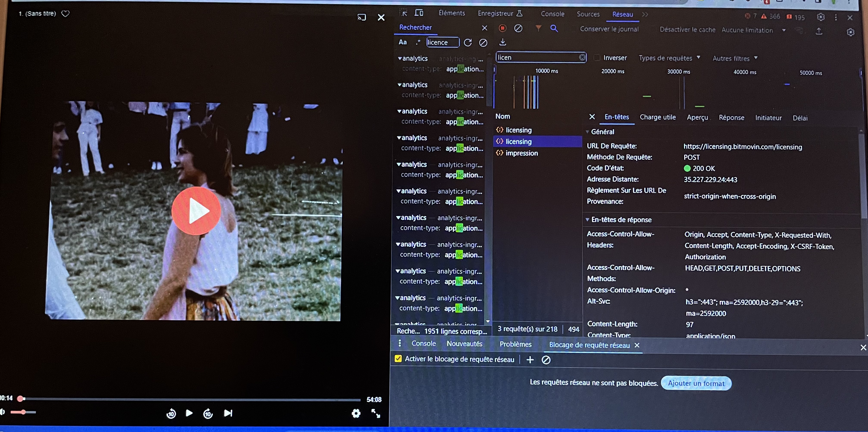Open video player settings gear
The height and width of the screenshot is (432, 868).
click(356, 413)
